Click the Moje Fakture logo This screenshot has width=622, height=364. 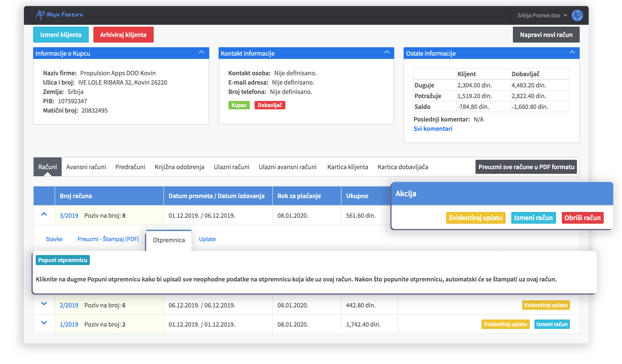coord(59,14)
